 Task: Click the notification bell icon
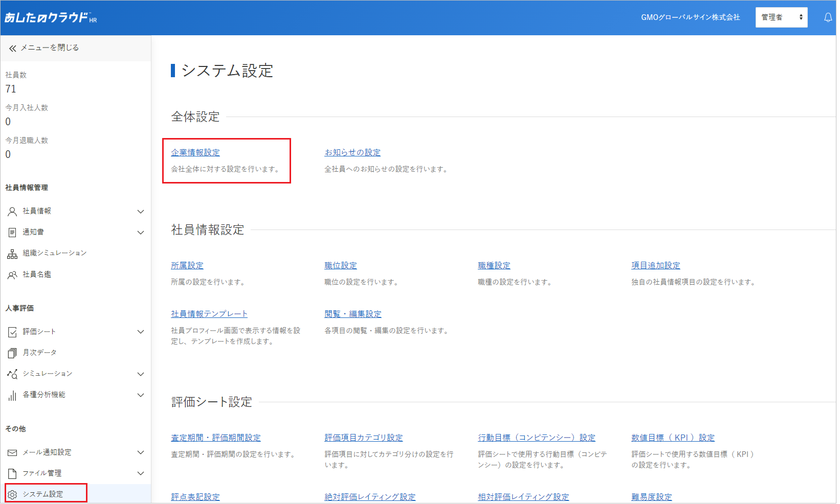coord(828,17)
